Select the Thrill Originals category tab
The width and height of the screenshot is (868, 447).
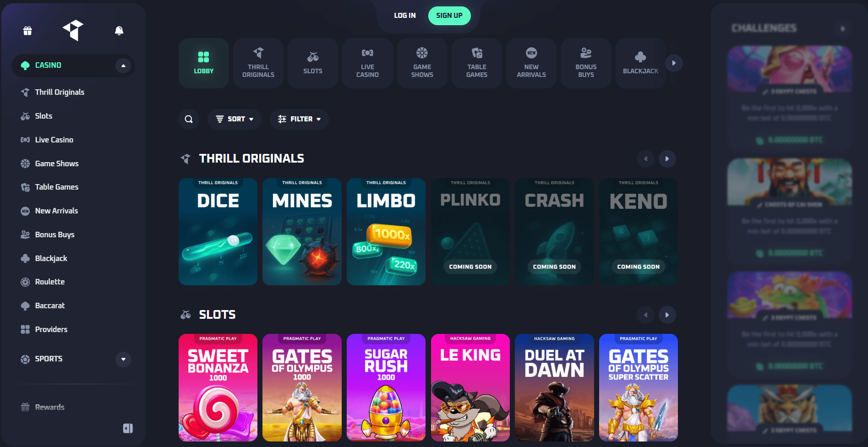[258, 63]
